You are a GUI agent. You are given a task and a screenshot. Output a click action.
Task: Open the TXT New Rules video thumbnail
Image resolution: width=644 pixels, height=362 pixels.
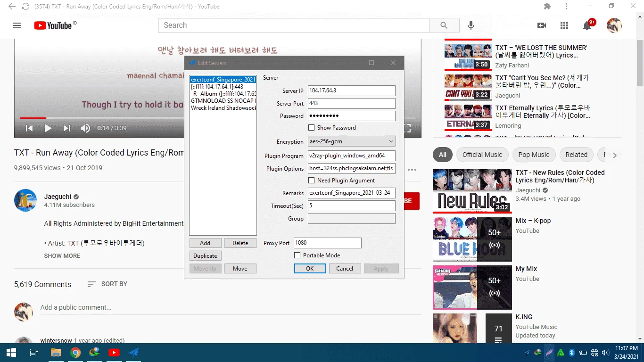click(x=472, y=190)
